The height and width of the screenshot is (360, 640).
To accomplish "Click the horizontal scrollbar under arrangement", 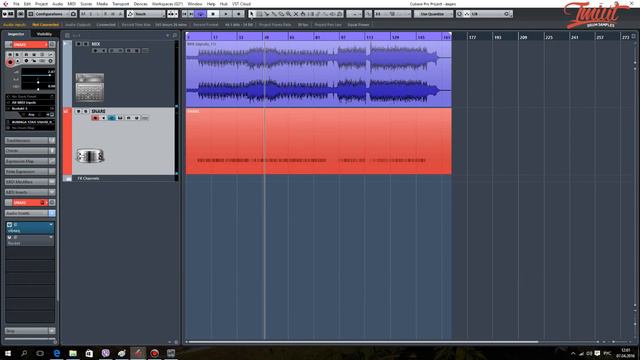I will coord(363,342).
